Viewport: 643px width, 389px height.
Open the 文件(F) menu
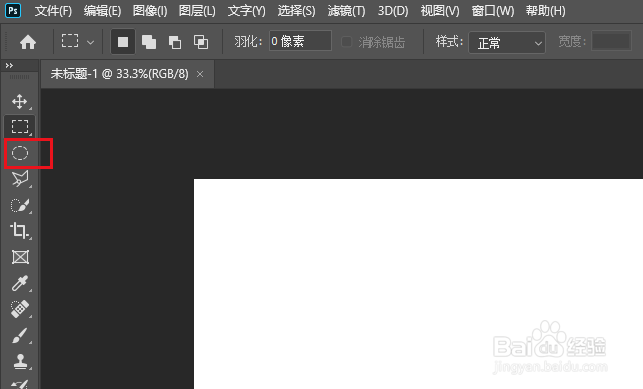[x=53, y=11]
